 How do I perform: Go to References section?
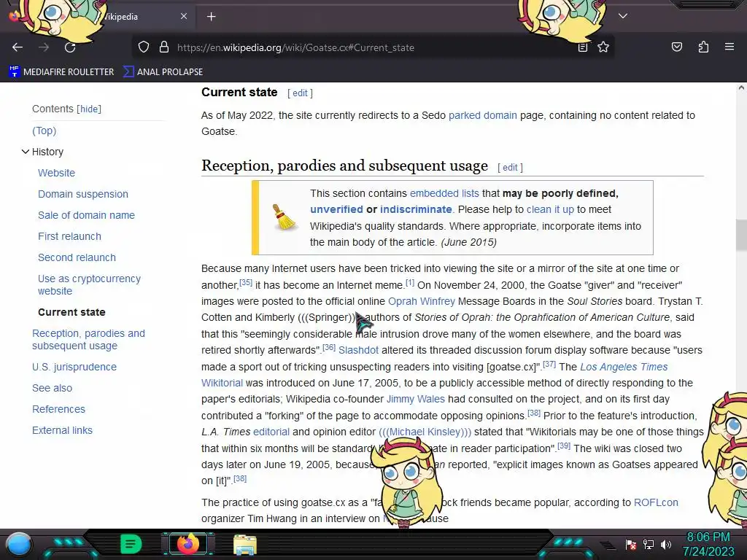[x=58, y=410]
